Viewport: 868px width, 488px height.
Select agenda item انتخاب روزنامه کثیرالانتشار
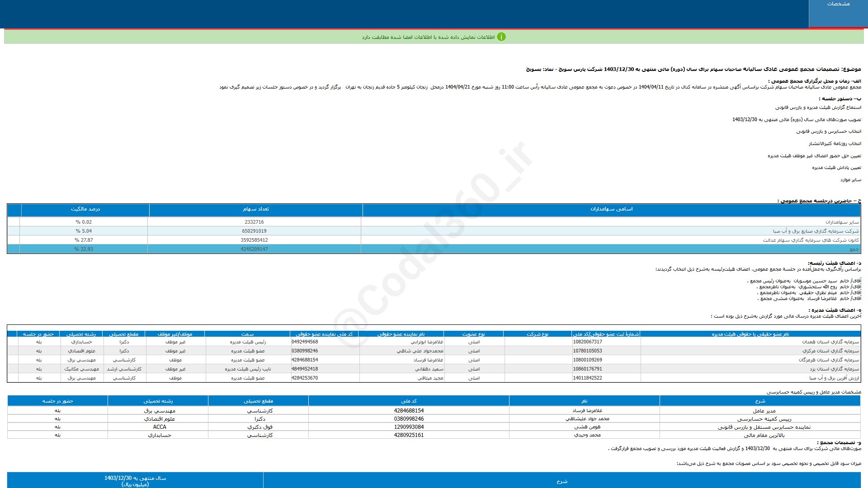[x=835, y=144]
